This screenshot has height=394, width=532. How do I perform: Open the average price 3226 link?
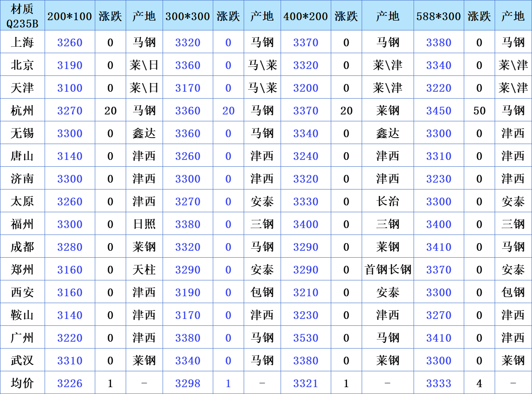point(70,383)
